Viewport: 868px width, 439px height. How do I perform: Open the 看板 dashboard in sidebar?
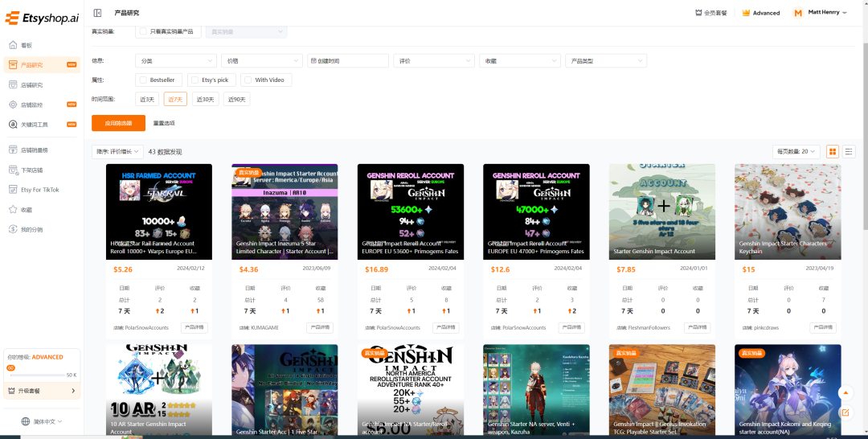(42, 45)
